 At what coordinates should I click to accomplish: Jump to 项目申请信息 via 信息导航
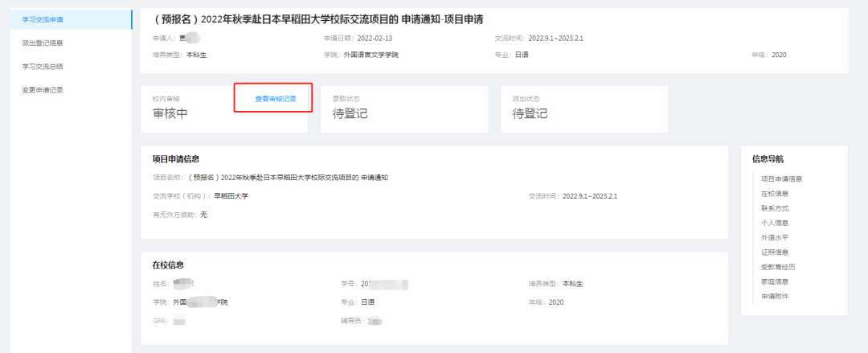(781, 179)
